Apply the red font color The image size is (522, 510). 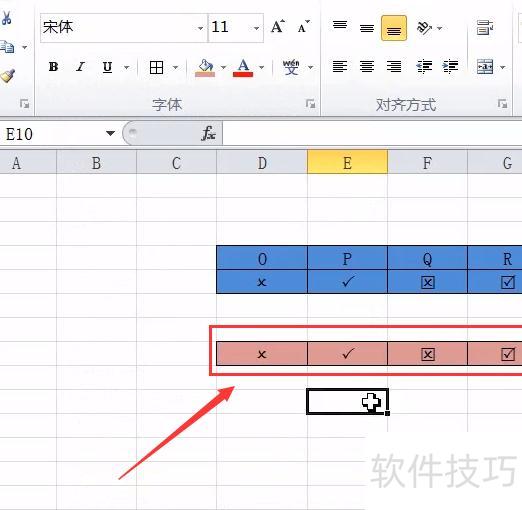[243, 68]
